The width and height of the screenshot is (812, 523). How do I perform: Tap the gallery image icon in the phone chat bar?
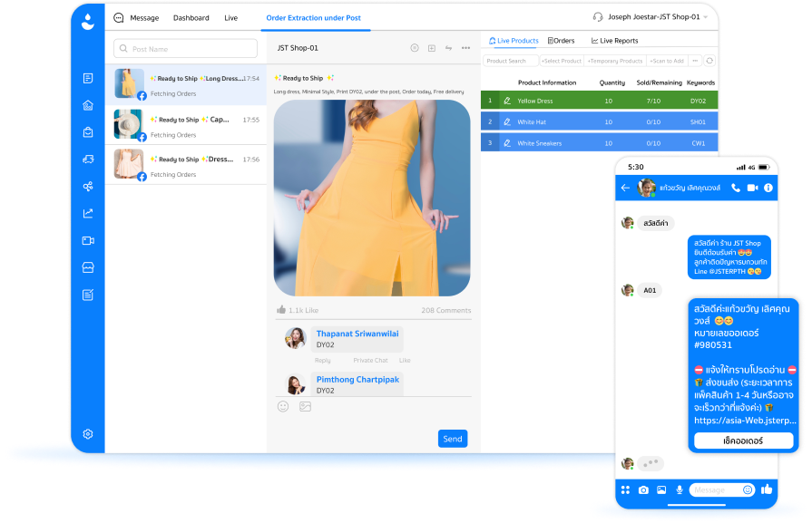[x=661, y=489]
